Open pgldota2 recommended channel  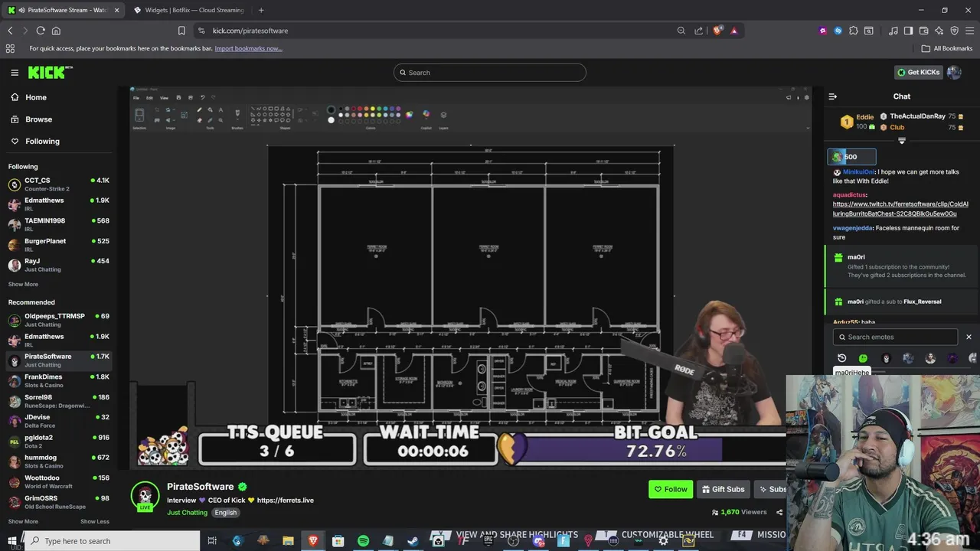coord(59,442)
